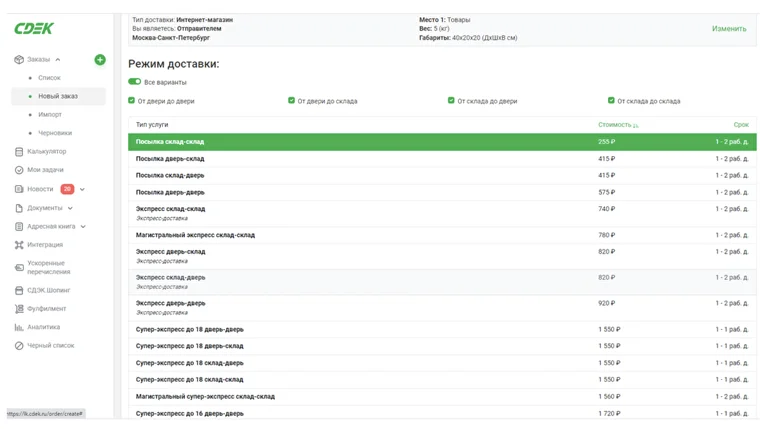
Task: Sort by Срок column header
Action: point(741,125)
